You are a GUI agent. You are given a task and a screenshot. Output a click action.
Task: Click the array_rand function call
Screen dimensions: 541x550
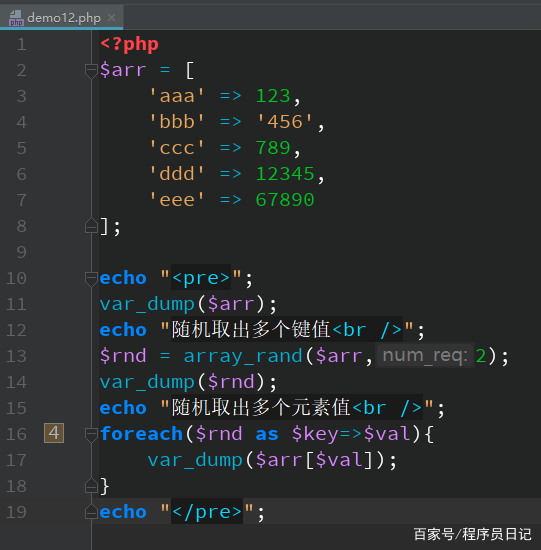tap(243, 356)
